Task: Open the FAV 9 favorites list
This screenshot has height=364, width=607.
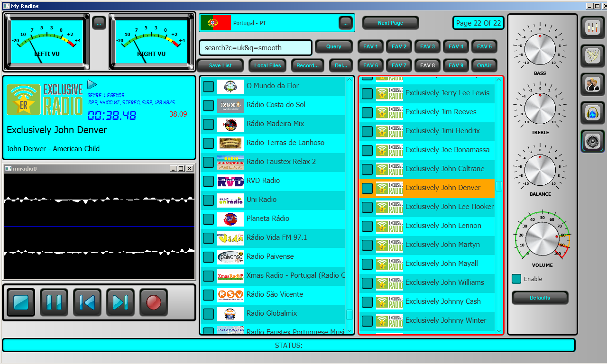Action: [456, 65]
